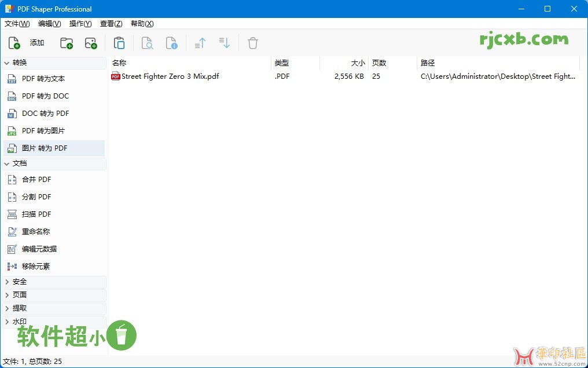This screenshot has height=368, width=588.
Task: Select PDF 转为图片 label
Action: pyautogui.click(x=43, y=131)
